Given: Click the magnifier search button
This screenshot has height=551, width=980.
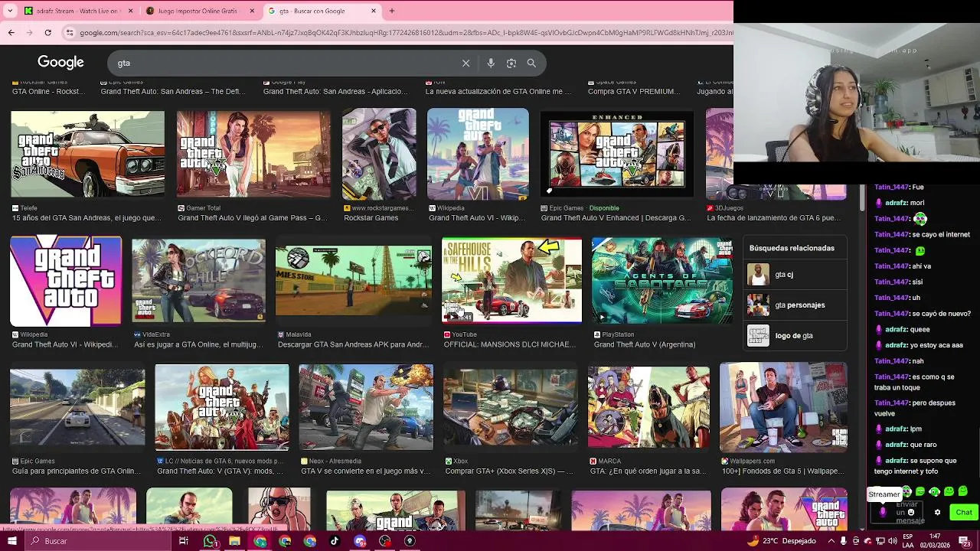Looking at the screenshot, I should click(x=531, y=63).
